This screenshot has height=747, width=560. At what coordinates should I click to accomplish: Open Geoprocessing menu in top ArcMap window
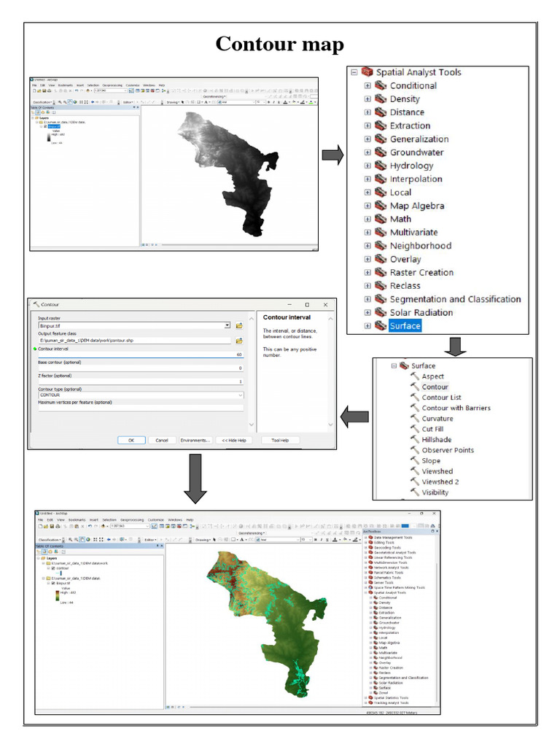[x=112, y=85]
